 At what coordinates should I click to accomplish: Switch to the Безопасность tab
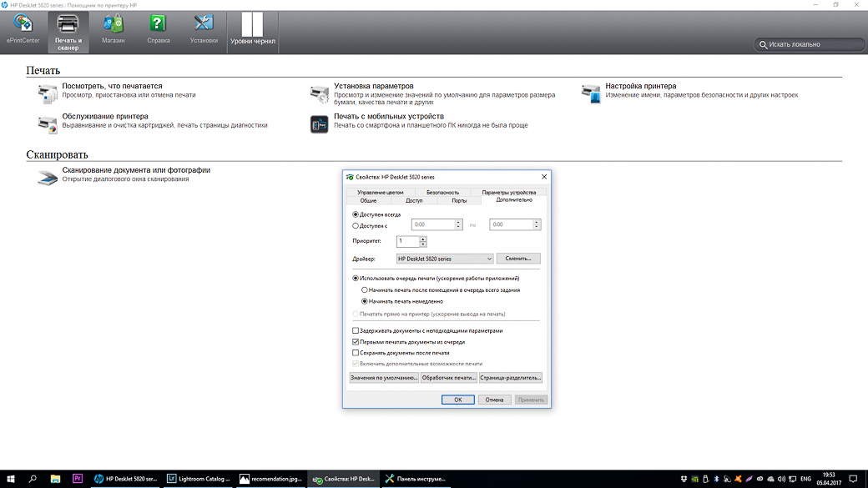443,193
